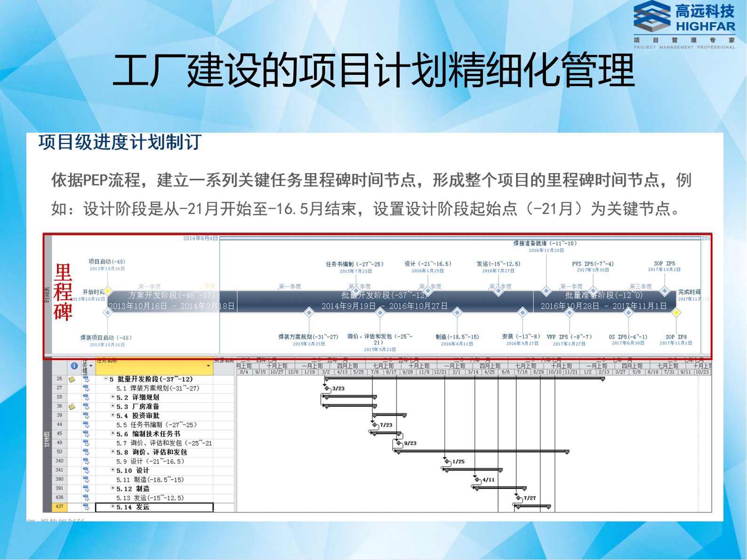
Task: Click task mode icon for row 340
Action: coord(86,461)
